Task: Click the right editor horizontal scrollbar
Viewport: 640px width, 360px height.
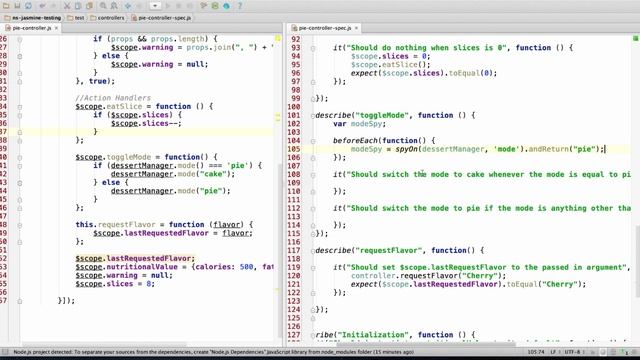Action: [x=427, y=344]
